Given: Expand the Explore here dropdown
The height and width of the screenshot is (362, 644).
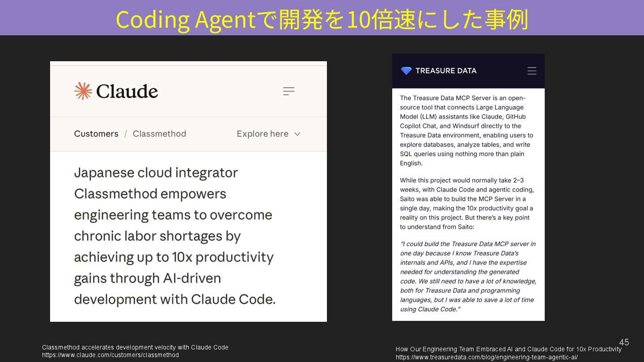Looking at the screenshot, I should coord(268,134).
